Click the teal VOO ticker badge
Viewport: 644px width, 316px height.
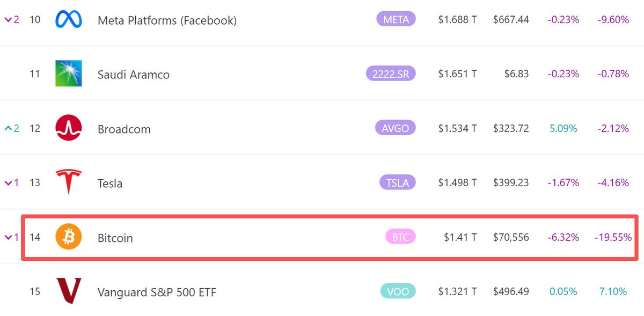398,291
